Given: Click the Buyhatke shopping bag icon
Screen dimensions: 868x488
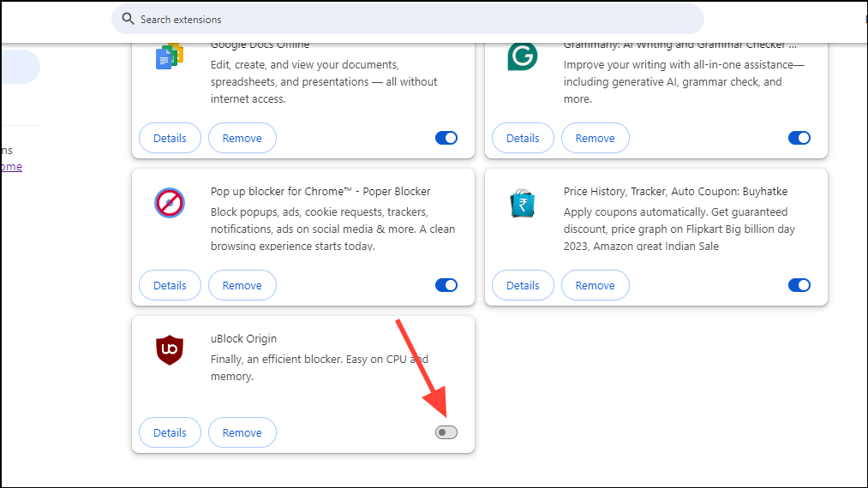Looking at the screenshot, I should [x=522, y=203].
